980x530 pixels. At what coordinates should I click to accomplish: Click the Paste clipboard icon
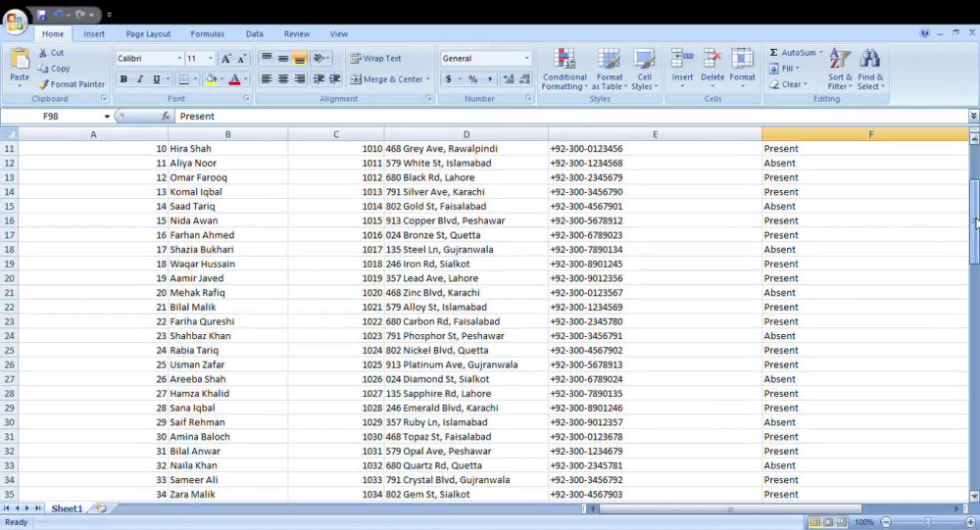click(x=20, y=60)
